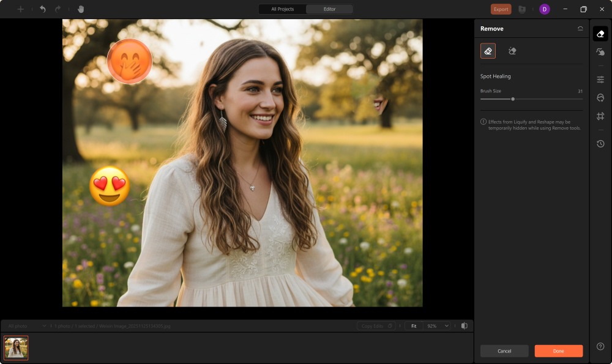Image resolution: width=612 pixels, height=364 pixels.
Task: Undo the last edit
Action: 41,9
